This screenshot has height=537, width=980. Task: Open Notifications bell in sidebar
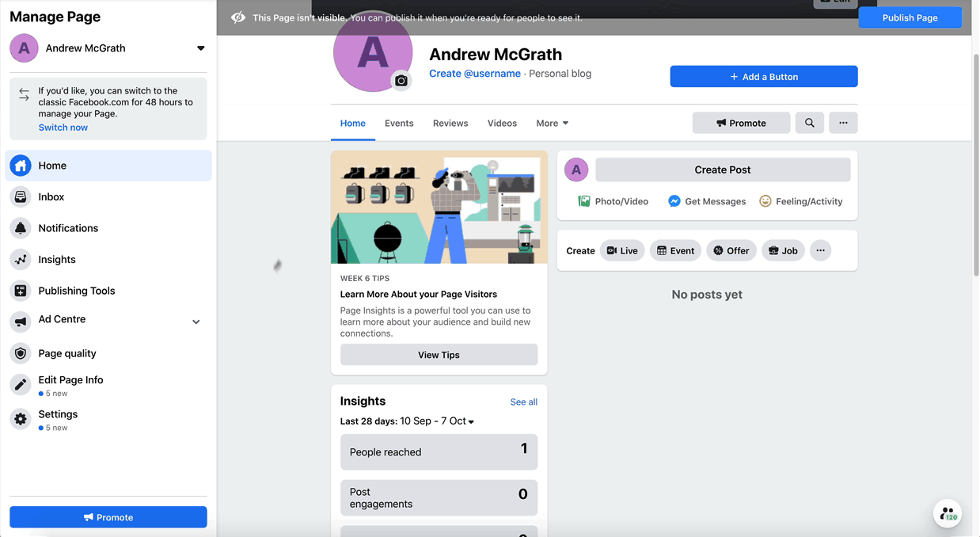pos(21,228)
